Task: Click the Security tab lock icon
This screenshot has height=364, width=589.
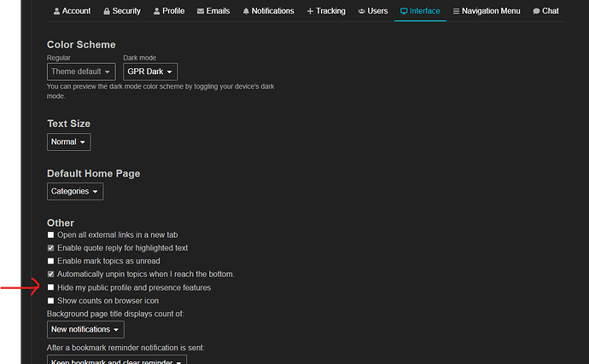Action: tap(107, 11)
